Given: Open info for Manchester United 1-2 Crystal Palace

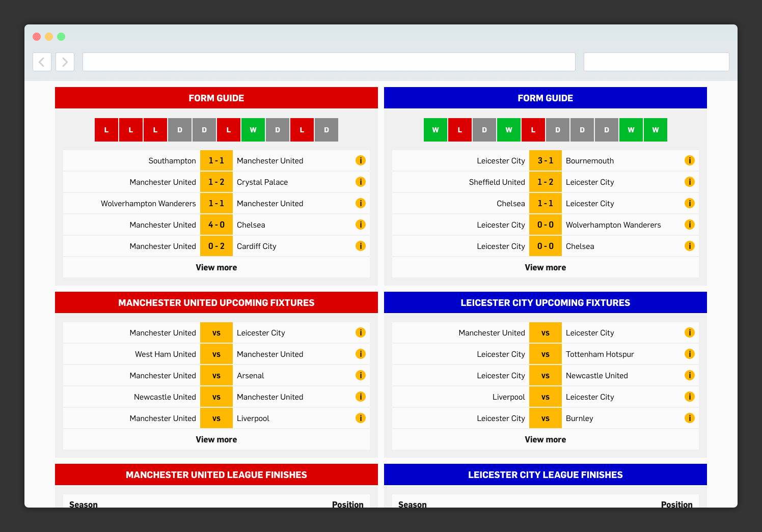Looking at the screenshot, I should click(361, 182).
